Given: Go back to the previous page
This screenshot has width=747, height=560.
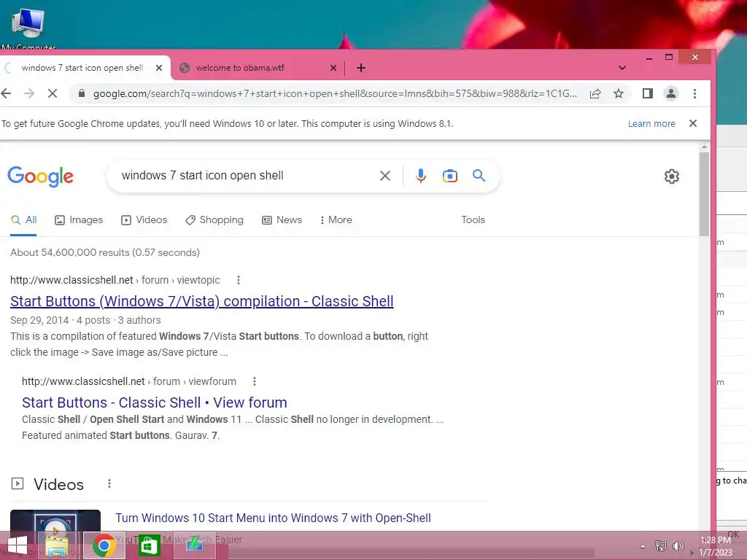Looking at the screenshot, I should click(6, 93).
